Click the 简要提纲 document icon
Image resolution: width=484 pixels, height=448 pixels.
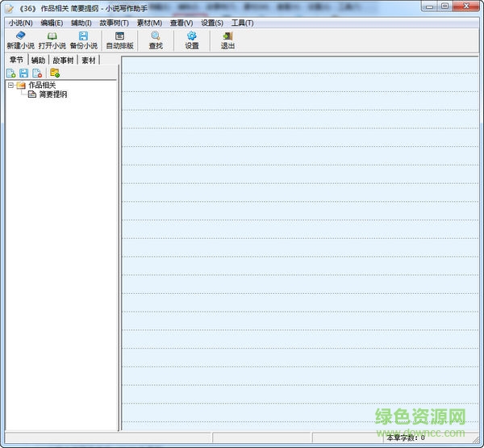point(32,94)
